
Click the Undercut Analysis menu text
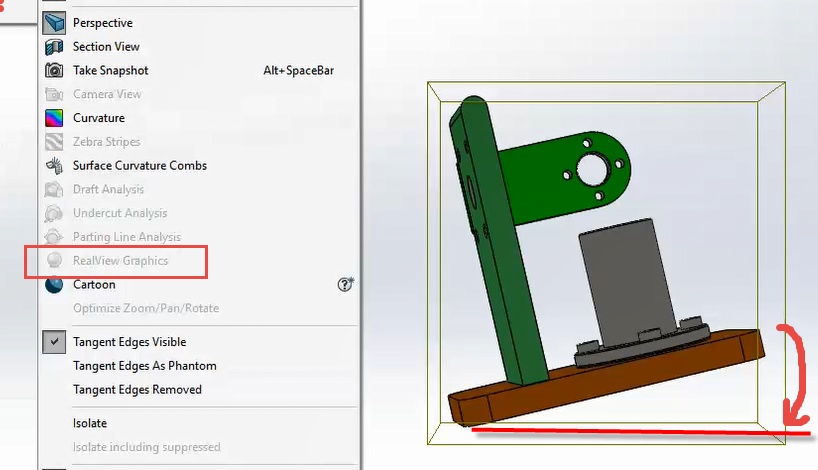(120, 213)
